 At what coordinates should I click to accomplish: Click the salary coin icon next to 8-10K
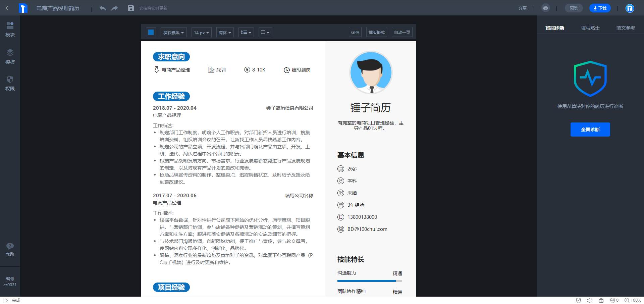(x=247, y=70)
